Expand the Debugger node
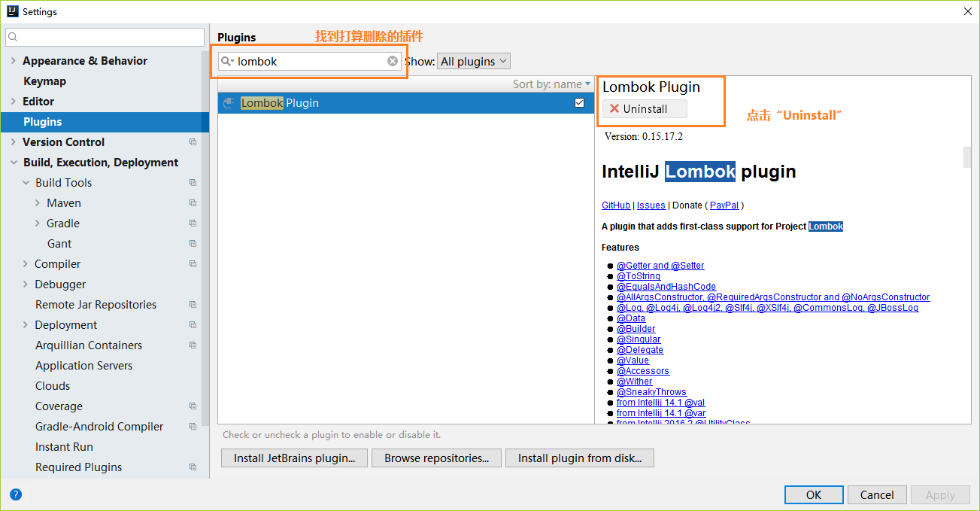The height and width of the screenshot is (511, 980). click(26, 284)
